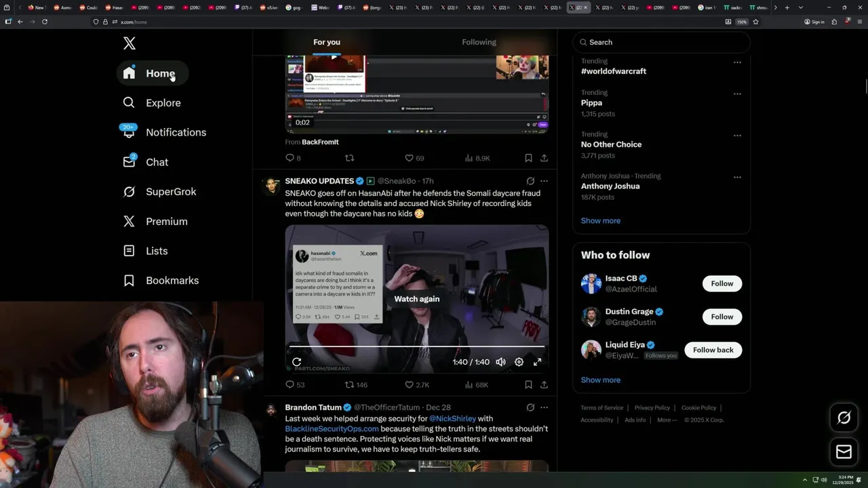The image size is (868, 488).
Task: Open the #worldofwarcraft trending topic
Action: coord(613,71)
